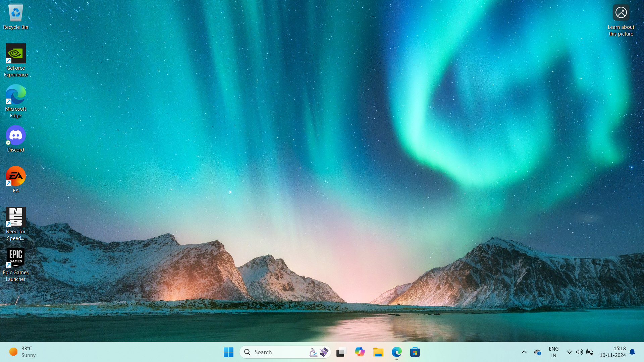Launch Copilot from the taskbar
The height and width of the screenshot is (362, 644).
(360, 352)
